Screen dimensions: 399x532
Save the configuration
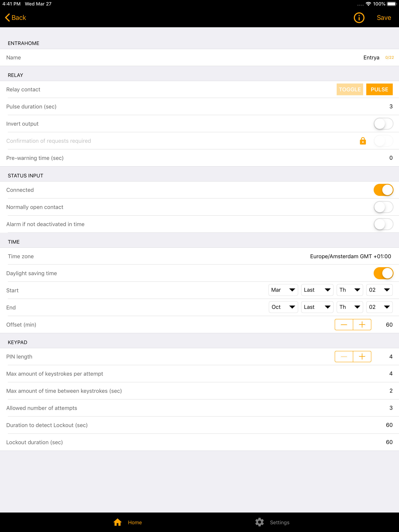(384, 18)
